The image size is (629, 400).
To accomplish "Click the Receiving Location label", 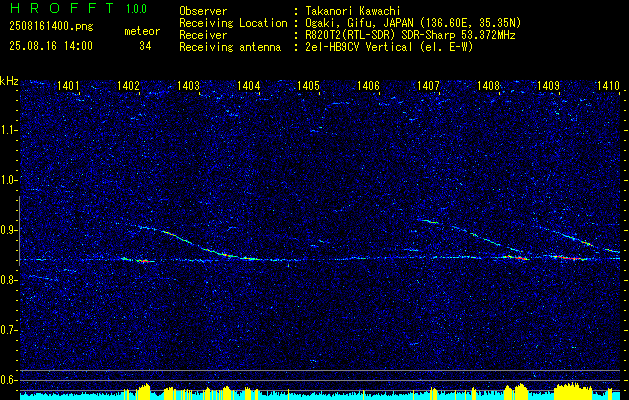I will [x=233, y=23].
